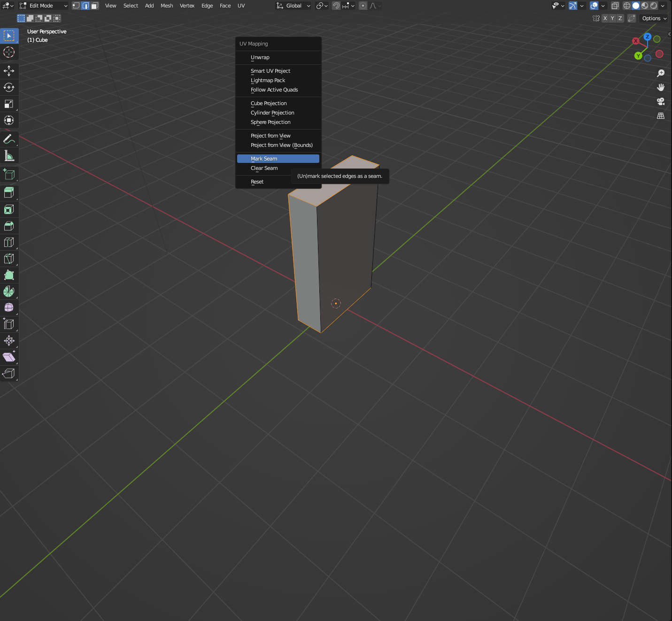Select the Scale tool
The width and height of the screenshot is (672, 621).
[x=9, y=104]
